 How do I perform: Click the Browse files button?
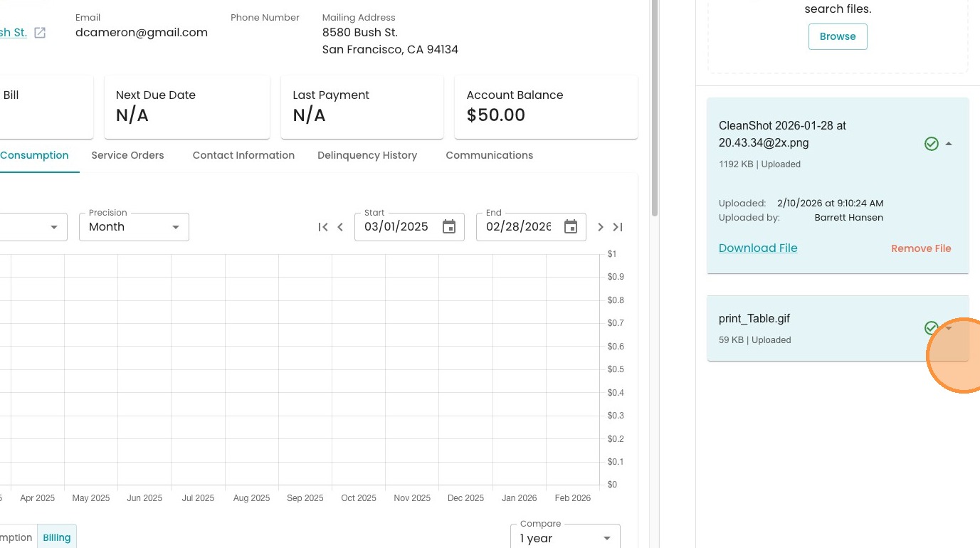838,36
